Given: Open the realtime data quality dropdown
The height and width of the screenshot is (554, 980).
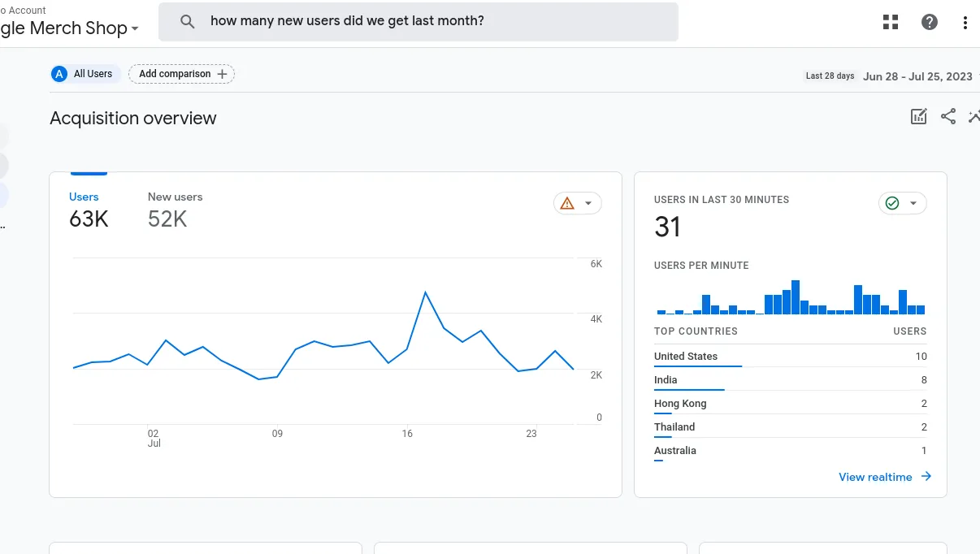Looking at the screenshot, I should pos(915,203).
